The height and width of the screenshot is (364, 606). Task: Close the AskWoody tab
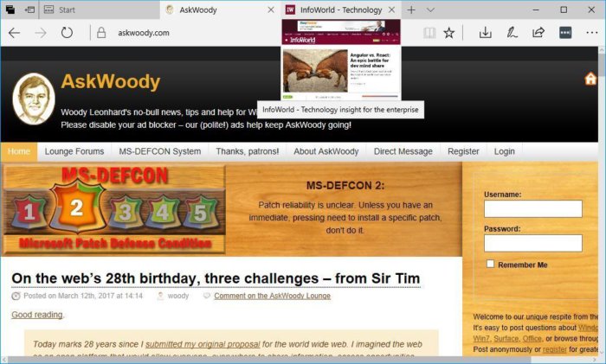[271, 10]
